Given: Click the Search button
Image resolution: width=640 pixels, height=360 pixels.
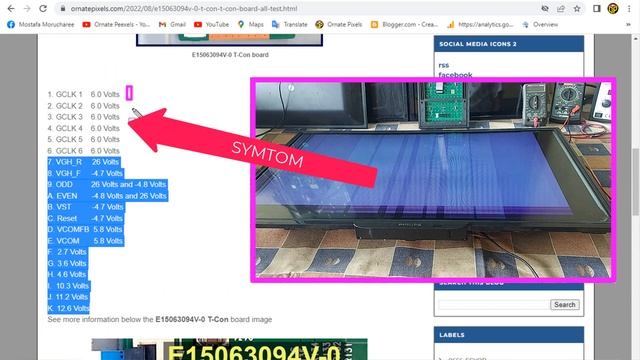Looking at the screenshot, I should [564, 304].
